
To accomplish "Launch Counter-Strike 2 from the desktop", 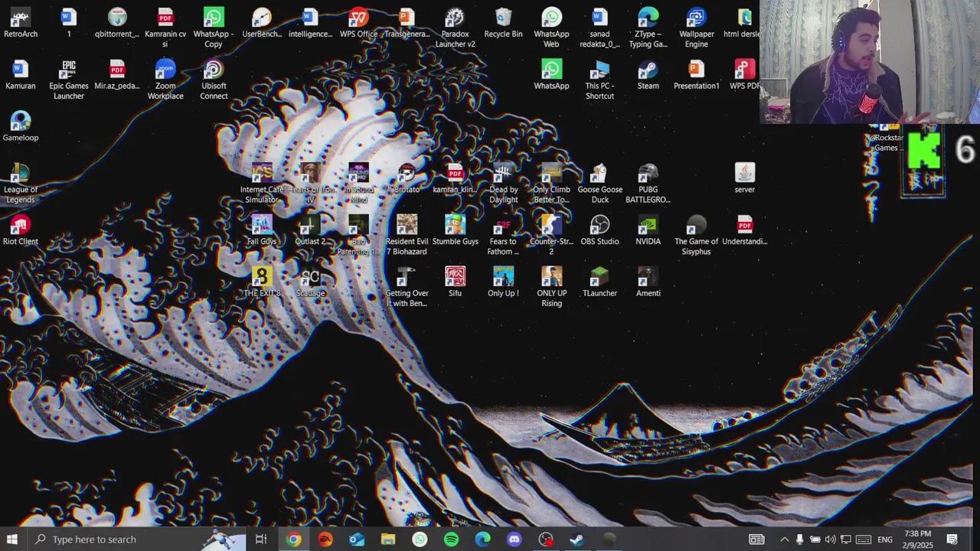I will (551, 236).
